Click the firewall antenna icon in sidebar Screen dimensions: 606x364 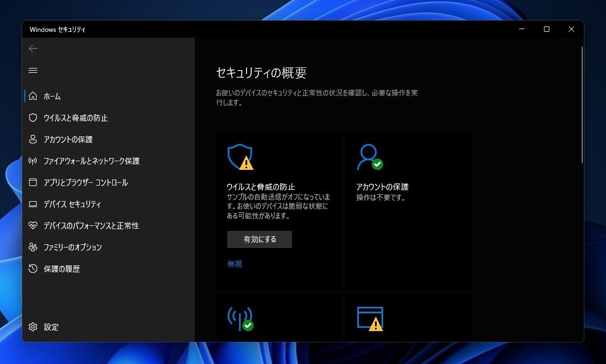33,161
